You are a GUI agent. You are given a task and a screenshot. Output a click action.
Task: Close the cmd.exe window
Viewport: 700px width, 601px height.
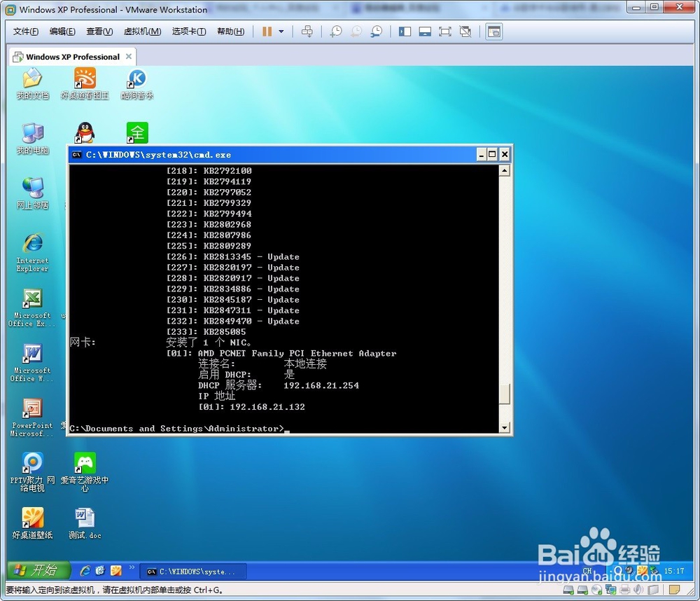point(505,155)
